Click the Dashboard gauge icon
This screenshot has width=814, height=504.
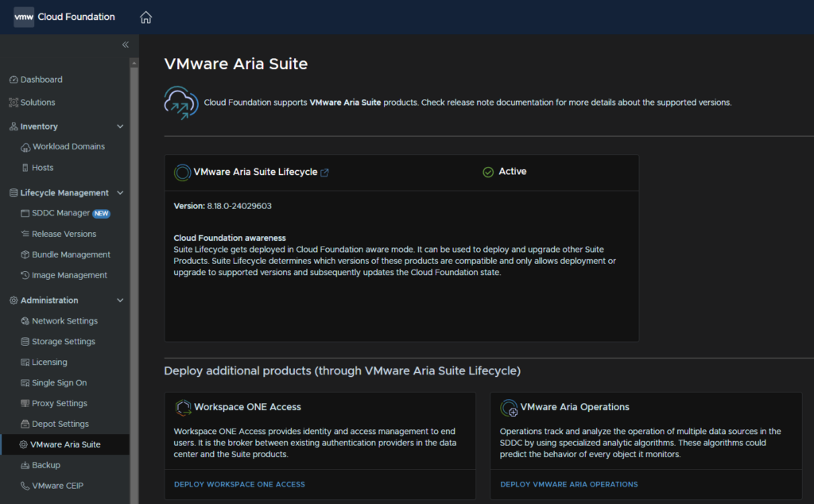click(x=14, y=79)
